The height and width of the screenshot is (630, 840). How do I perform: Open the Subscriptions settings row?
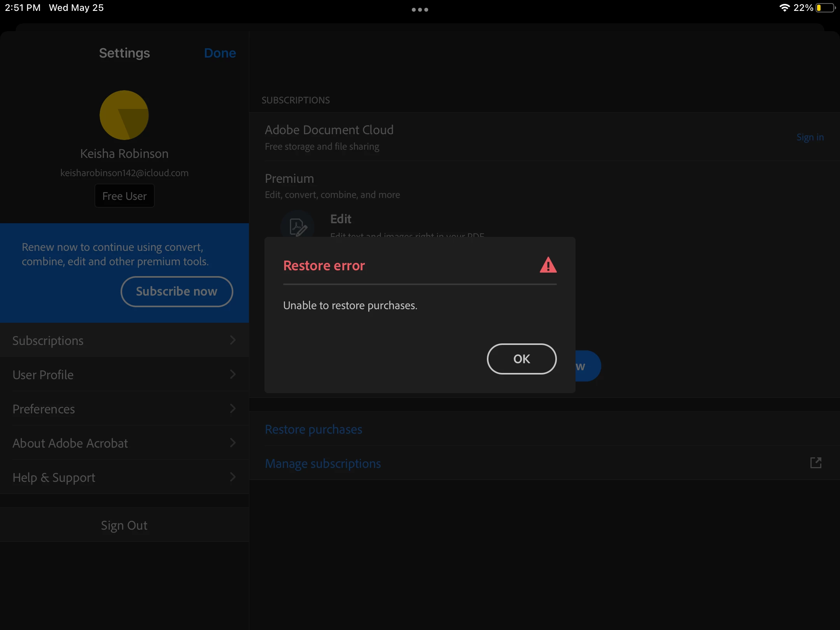coord(124,340)
